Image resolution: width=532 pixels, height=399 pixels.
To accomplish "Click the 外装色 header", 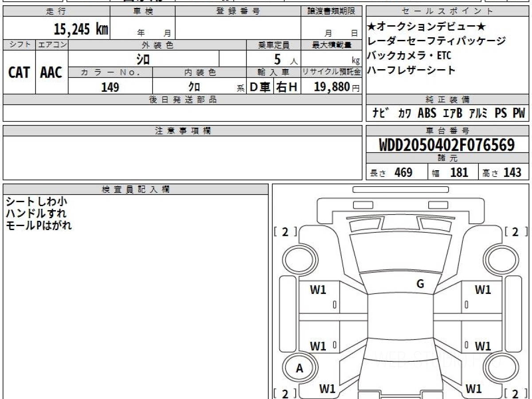I will pos(157,45).
